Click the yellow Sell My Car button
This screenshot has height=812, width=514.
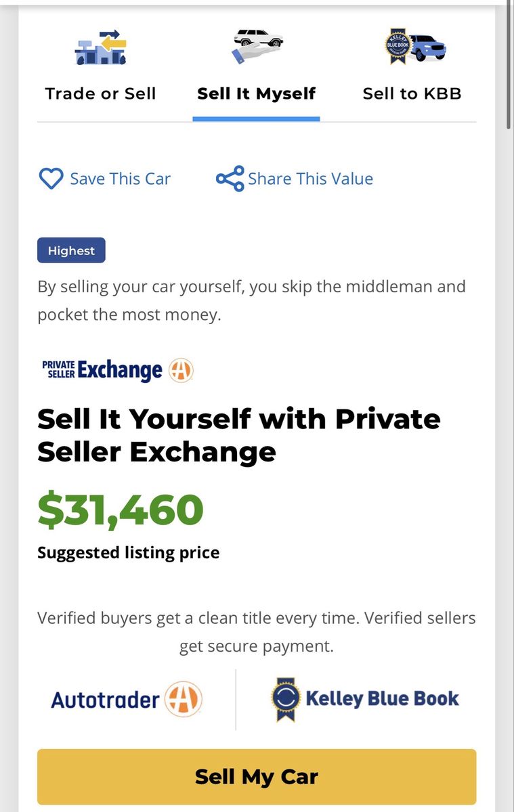pyautogui.click(x=257, y=776)
